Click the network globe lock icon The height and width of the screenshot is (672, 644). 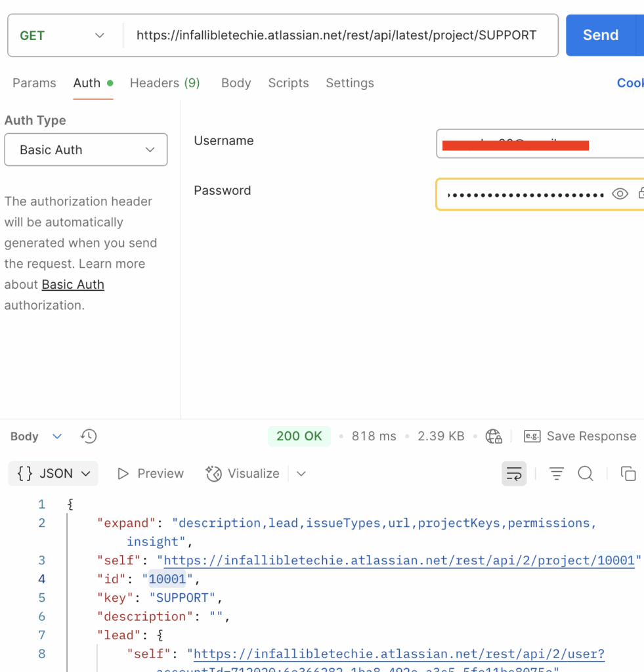point(494,436)
